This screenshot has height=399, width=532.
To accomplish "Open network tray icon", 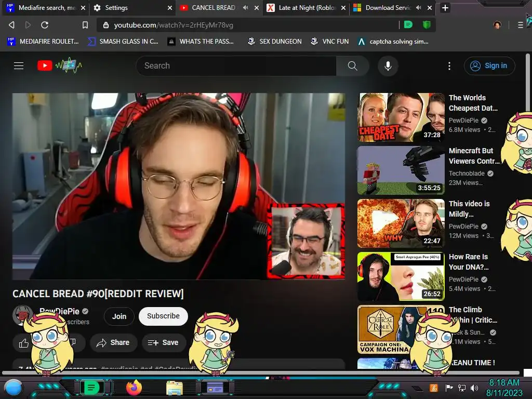I will [462, 388].
